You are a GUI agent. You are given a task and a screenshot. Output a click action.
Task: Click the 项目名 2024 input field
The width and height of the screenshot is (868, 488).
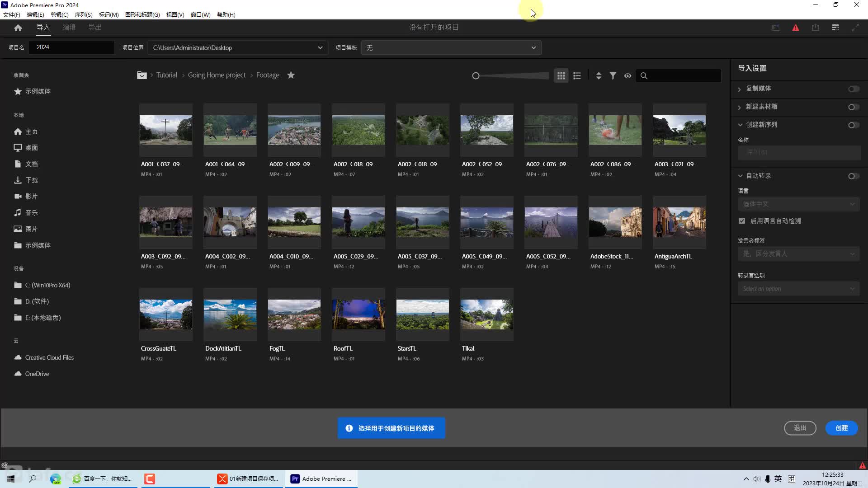[71, 47]
